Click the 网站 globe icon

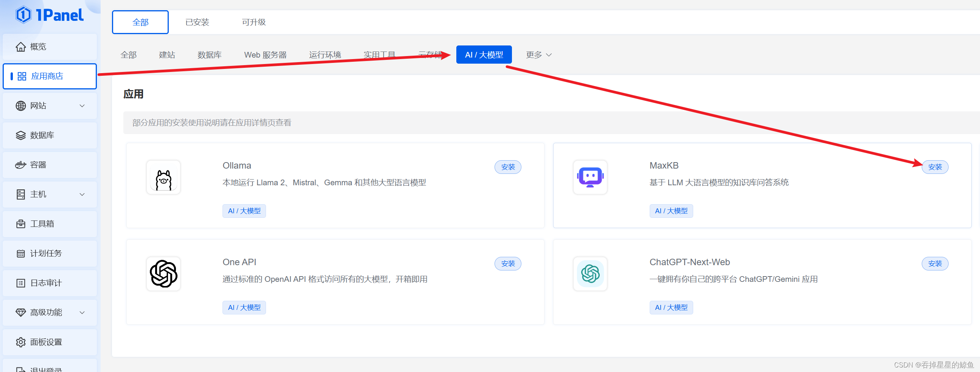[20, 106]
